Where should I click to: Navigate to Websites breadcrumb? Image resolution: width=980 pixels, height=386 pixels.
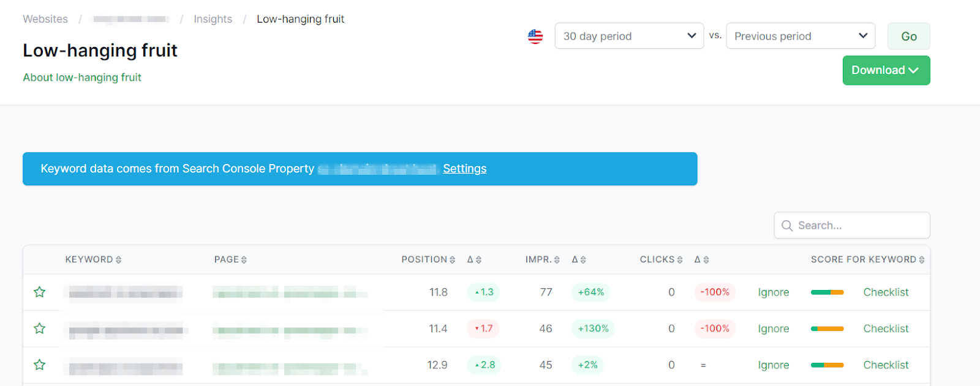(x=45, y=19)
